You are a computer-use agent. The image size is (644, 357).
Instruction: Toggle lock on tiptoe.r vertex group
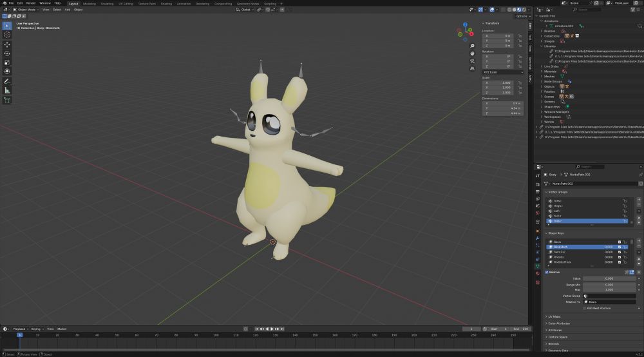click(625, 221)
